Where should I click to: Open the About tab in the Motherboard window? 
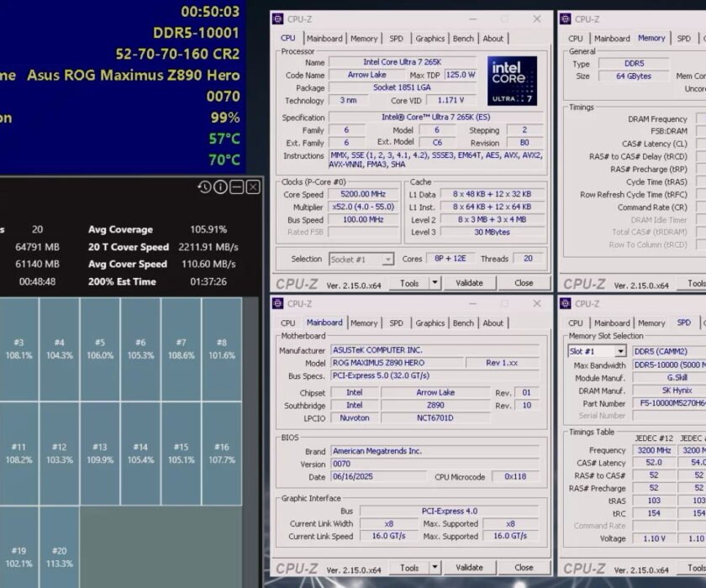pyautogui.click(x=493, y=323)
